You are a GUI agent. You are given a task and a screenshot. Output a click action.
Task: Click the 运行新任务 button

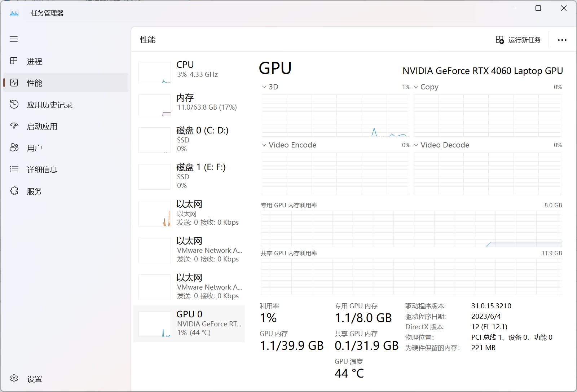coord(519,40)
